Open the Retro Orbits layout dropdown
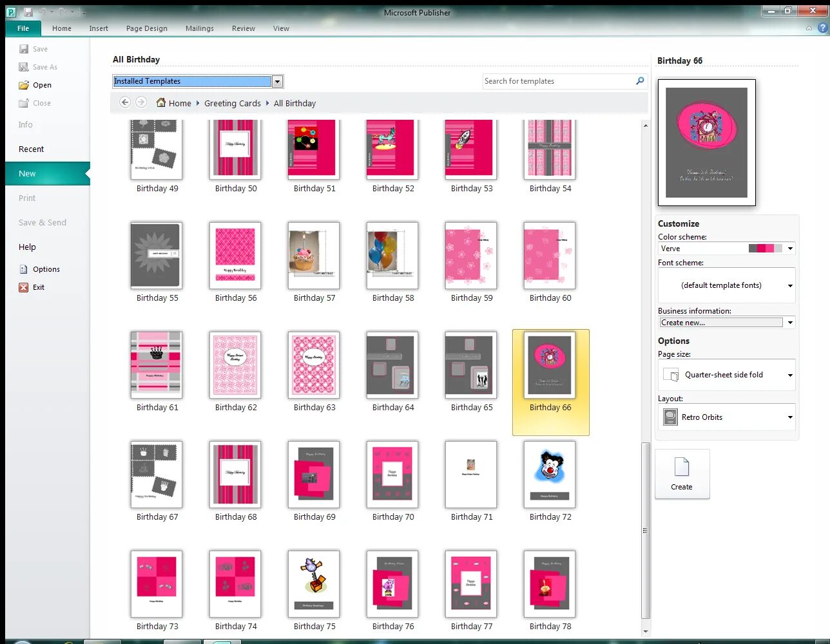 pyautogui.click(x=789, y=417)
